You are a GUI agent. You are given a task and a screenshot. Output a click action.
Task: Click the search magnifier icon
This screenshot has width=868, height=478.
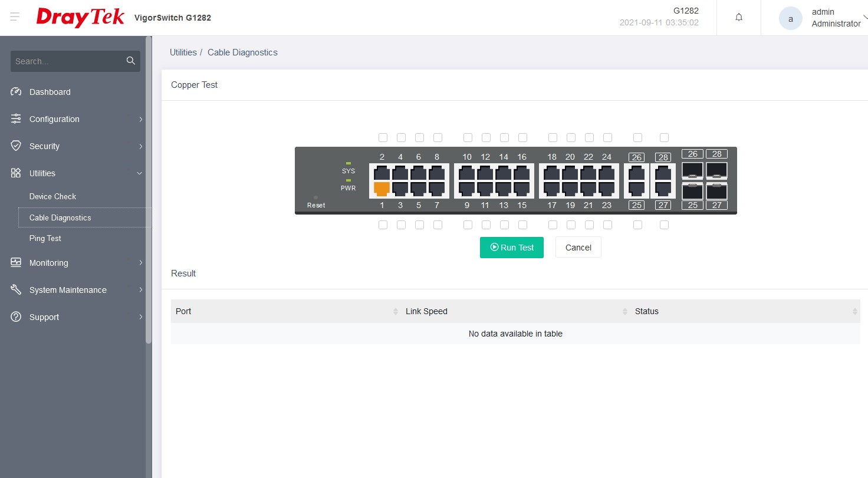(x=130, y=61)
